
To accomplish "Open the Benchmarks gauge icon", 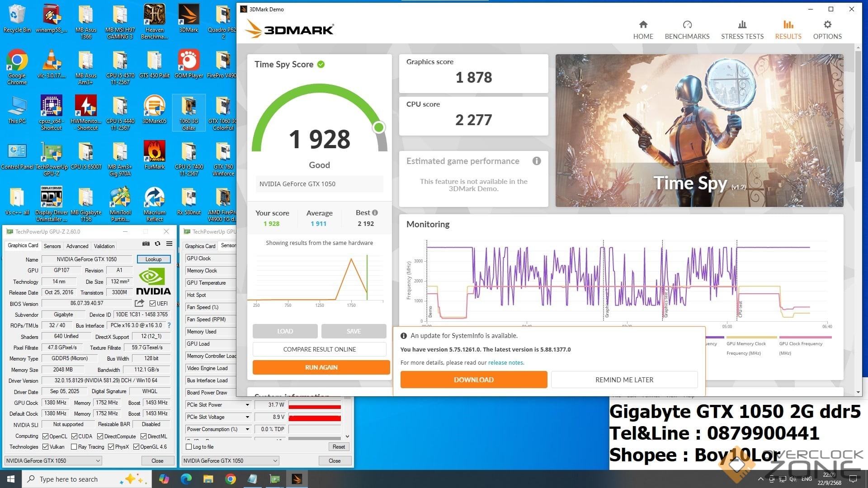I will [687, 25].
